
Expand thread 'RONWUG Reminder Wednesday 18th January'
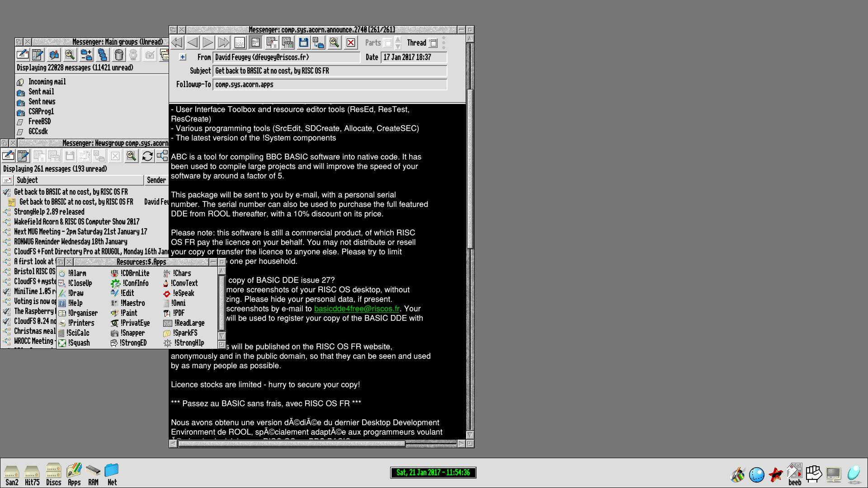coord(7,242)
